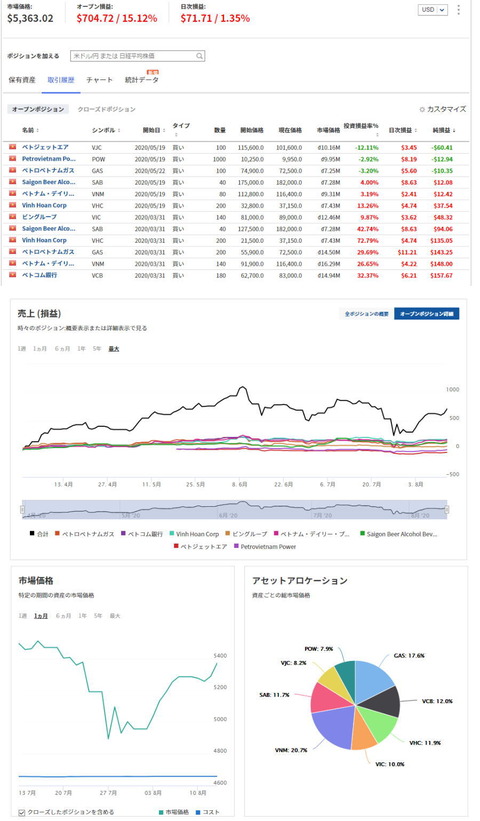This screenshot has width=480, height=821.
Task: Click the 全ポジションの概要 button
Action: (366, 314)
